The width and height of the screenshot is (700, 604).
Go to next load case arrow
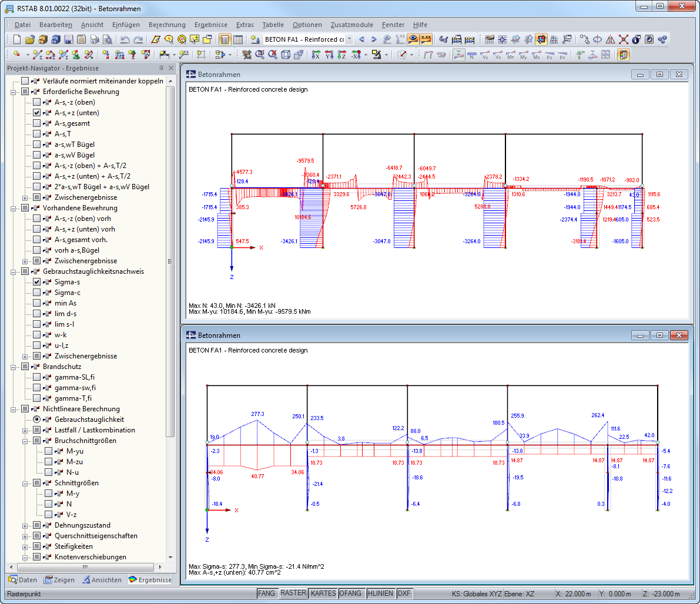(x=374, y=39)
